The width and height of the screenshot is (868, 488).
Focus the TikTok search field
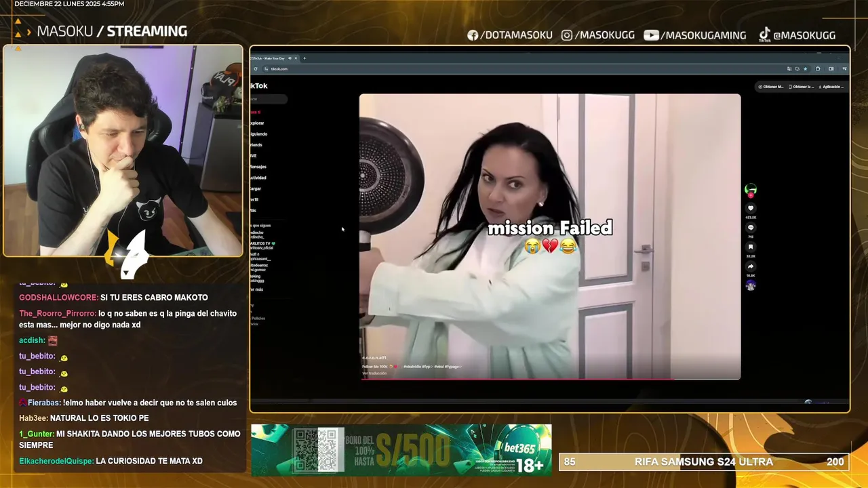(x=269, y=99)
